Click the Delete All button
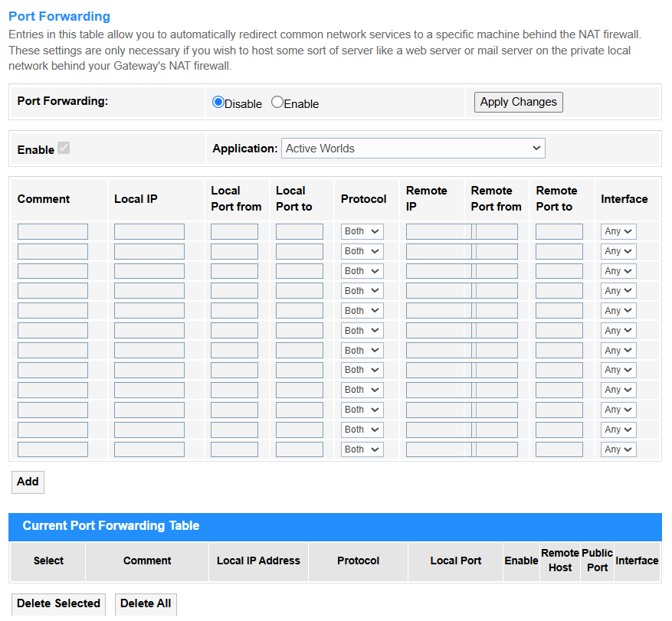The height and width of the screenshot is (621, 672). [x=146, y=604]
